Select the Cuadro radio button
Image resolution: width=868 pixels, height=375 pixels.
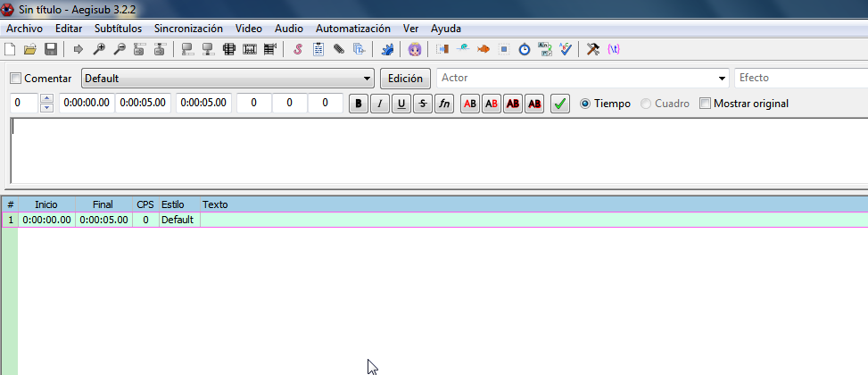pyautogui.click(x=646, y=104)
